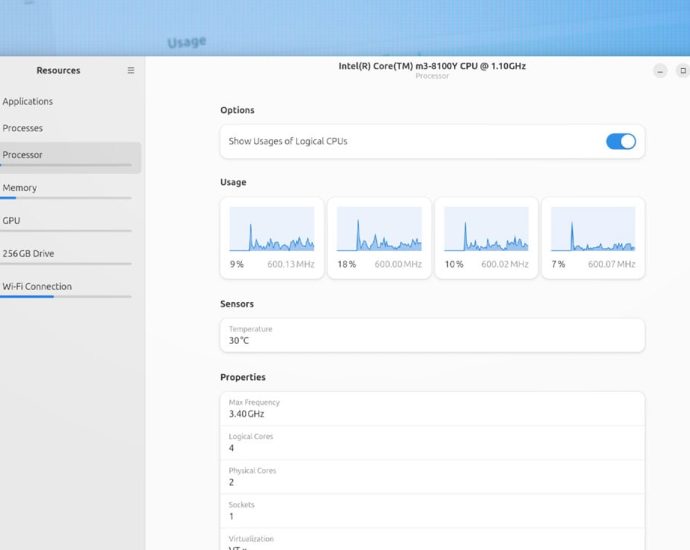Select the Physical Cores property row

[432, 476]
